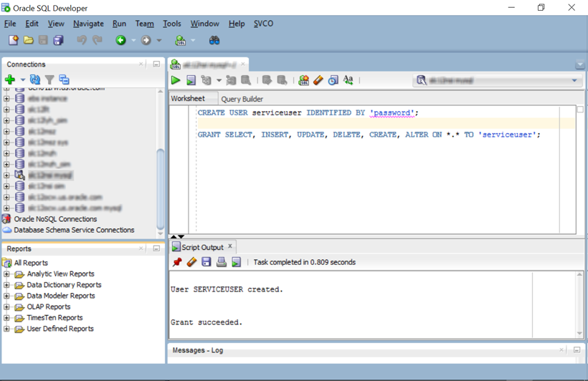
Task: Click the Explain Plan icon
Action: [x=207, y=80]
